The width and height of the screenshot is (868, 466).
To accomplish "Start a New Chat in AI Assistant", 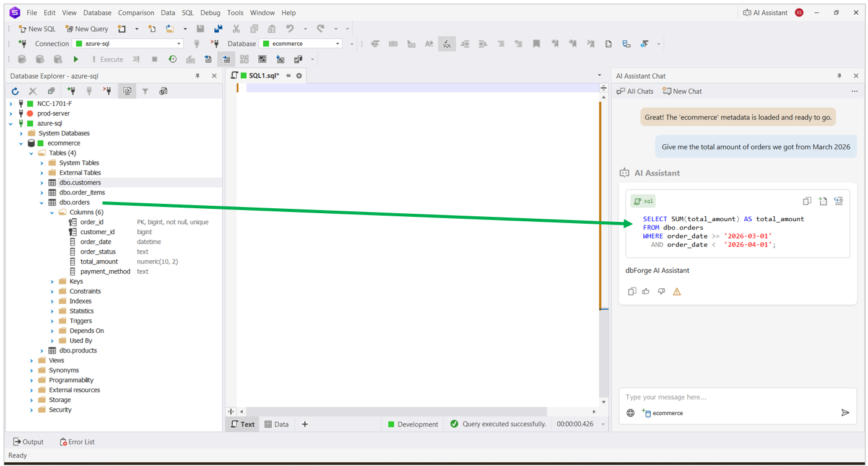I will click(682, 91).
